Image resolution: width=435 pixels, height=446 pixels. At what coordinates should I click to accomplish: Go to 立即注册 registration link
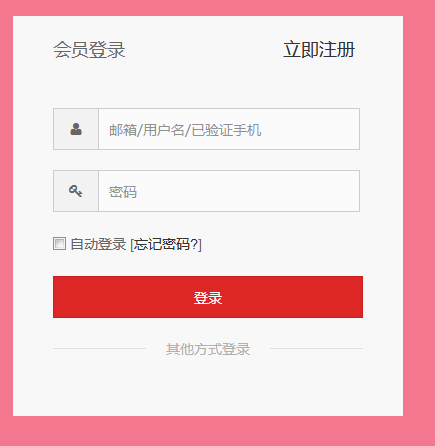click(319, 50)
